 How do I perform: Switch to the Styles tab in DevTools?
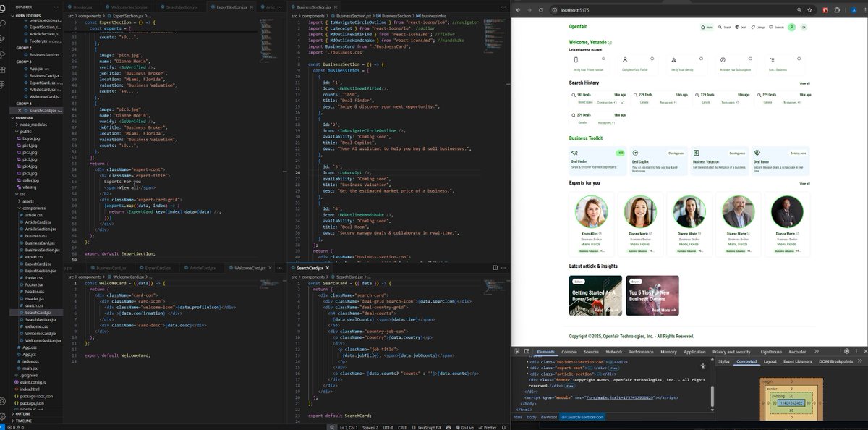coord(723,361)
